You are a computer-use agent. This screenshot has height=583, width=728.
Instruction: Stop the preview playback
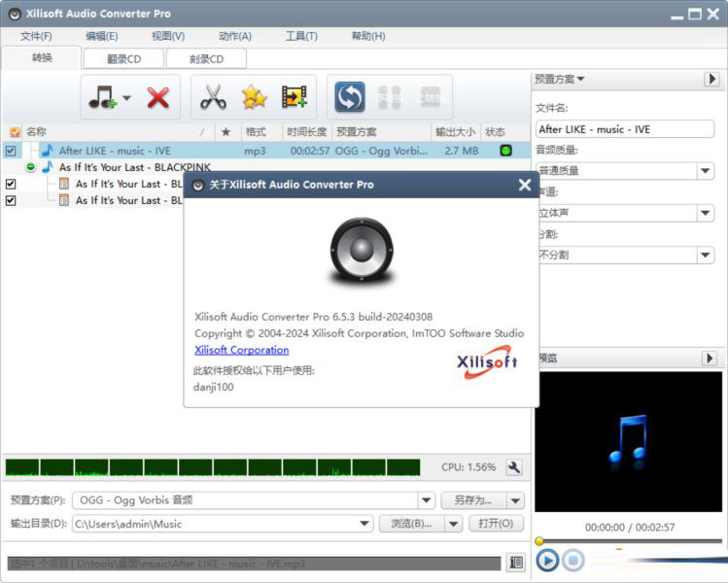coord(572,561)
